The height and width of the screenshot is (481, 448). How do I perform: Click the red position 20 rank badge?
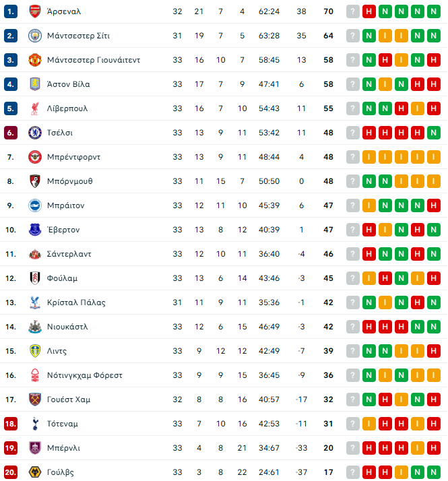pyautogui.click(x=11, y=472)
